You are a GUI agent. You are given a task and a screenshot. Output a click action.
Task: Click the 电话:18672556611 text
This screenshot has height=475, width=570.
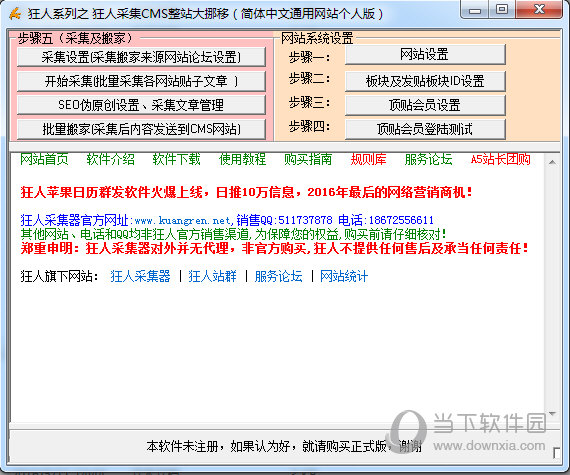pos(386,220)
